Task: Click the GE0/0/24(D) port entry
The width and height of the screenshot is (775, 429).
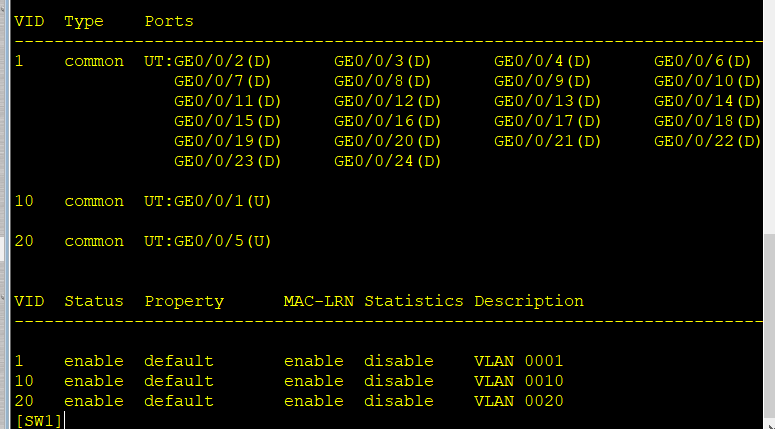Action: coord(387,161)
